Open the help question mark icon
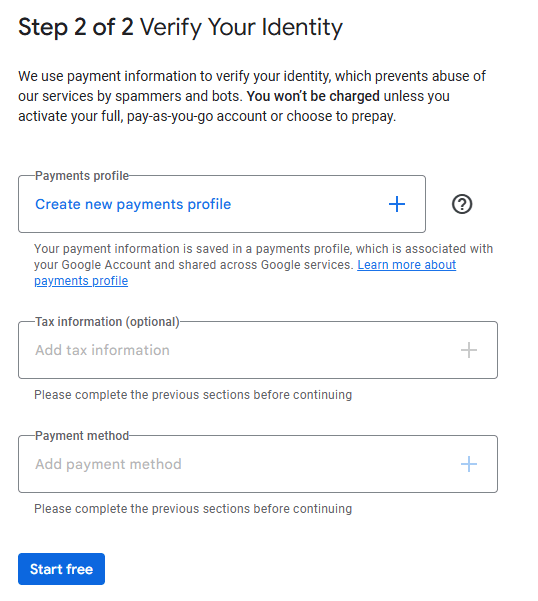Image resolution: width=538 pixels, height=601 pixels. (462, 204)
